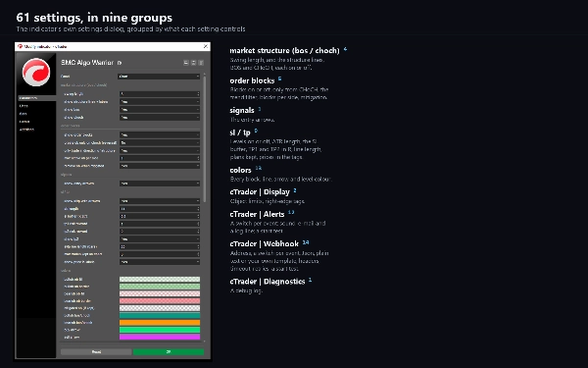Click the 'sl / tp' group heading
Screen dimensions: 588x368
240,132
